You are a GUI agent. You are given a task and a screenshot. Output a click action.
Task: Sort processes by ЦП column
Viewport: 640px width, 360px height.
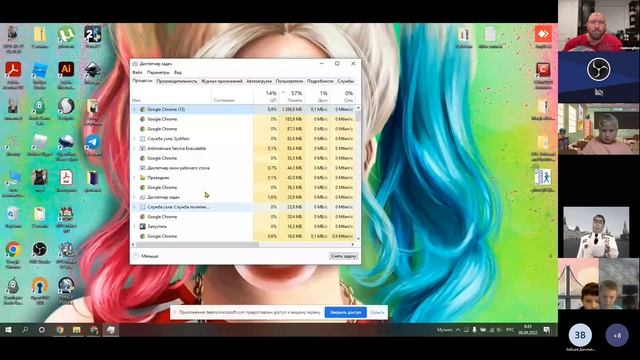266,96
